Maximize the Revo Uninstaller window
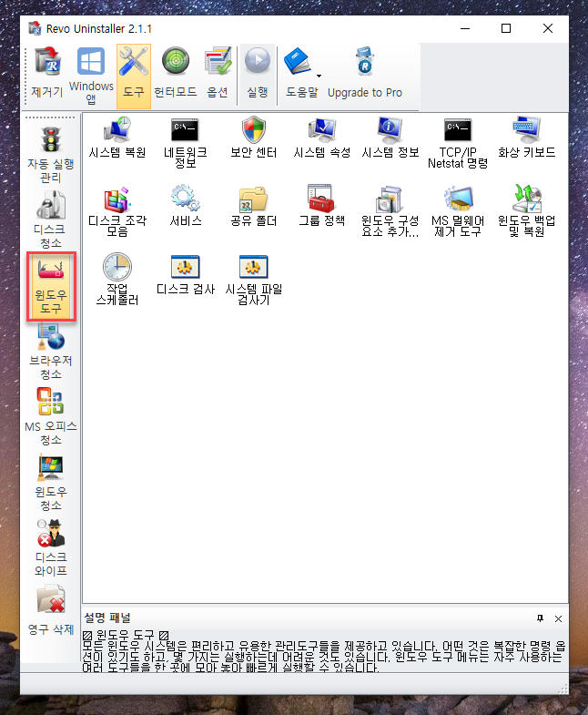 (x=506, y=28)
